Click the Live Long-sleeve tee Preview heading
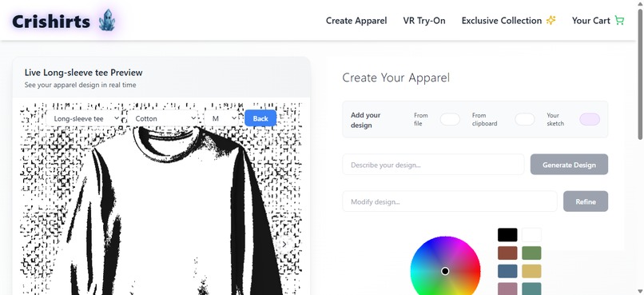644x295 pixels. [83, 72]
